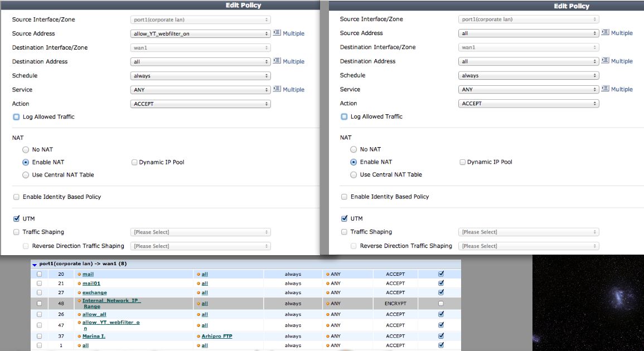
Task: Toggle Log Allowed Traffic in left policy
Action: click(x=16, y=117)
